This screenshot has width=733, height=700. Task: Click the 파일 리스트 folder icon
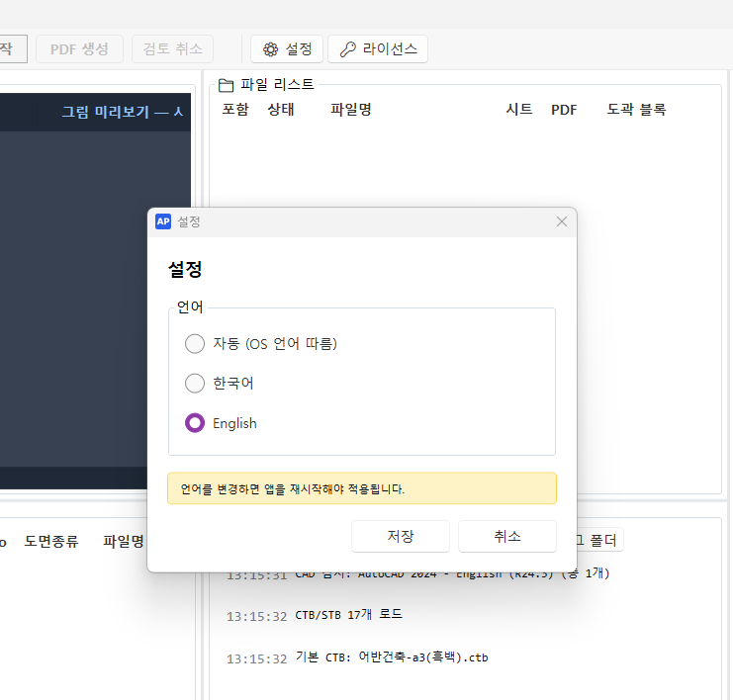[227, 85]
